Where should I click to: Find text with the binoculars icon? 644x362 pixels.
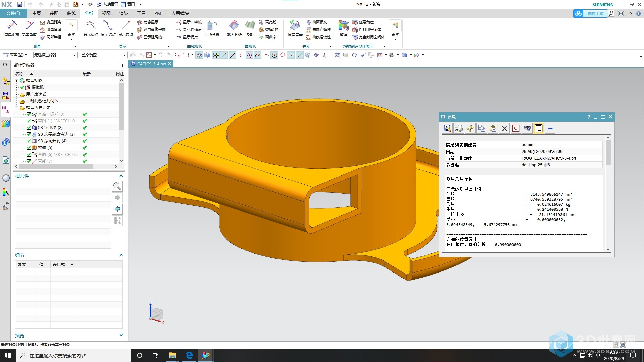(x=527, y=128)
